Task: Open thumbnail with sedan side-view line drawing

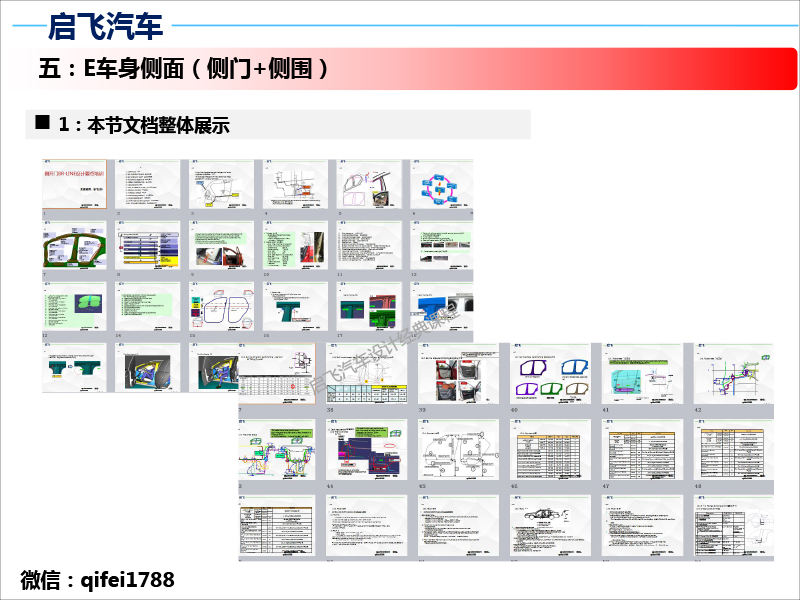Action: click(550, 526)
